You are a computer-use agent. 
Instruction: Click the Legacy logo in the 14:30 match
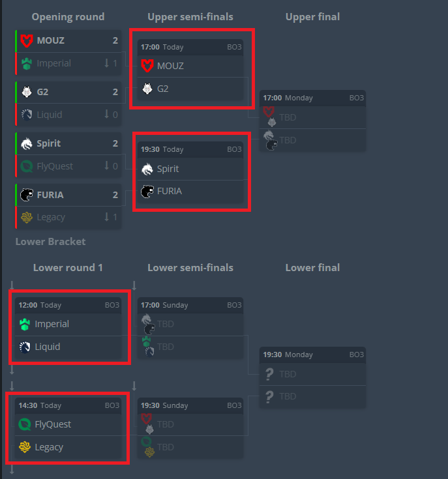pos(24,447)
